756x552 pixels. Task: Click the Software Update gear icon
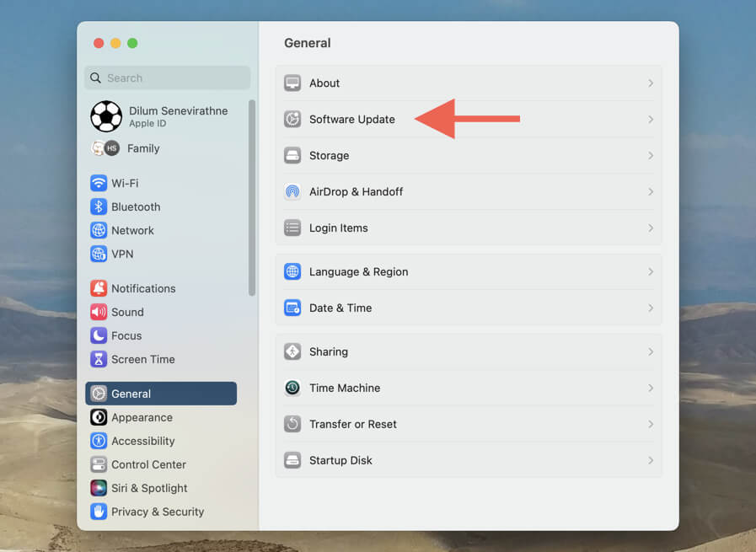click(x=292, y=119)
